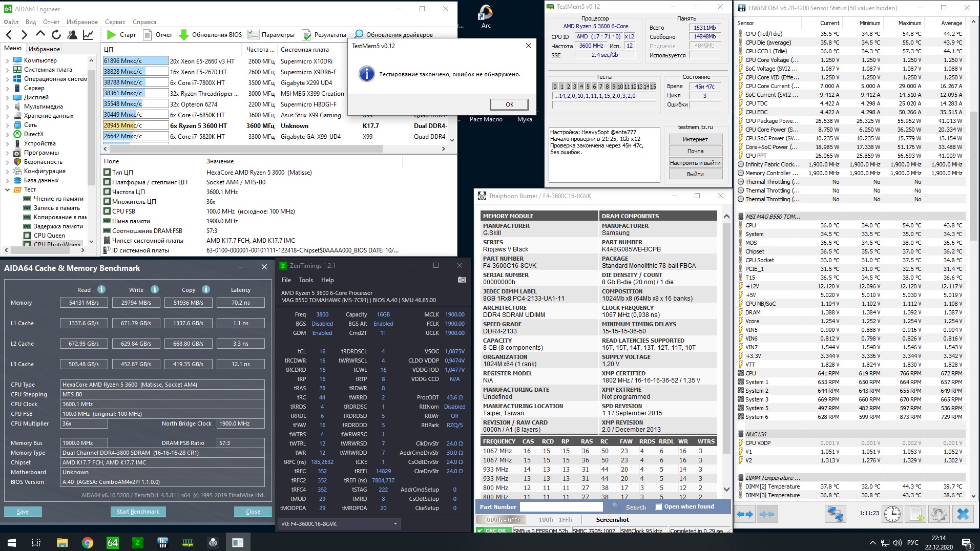
Task: Click Выйти button in TestMem5
Action: tap(695, 174)
